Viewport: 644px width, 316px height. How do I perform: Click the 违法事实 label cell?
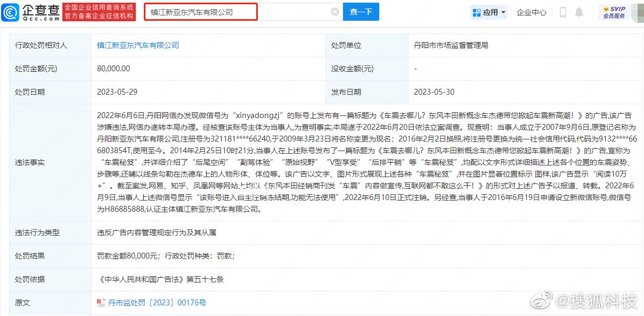(x=51, y=162)
